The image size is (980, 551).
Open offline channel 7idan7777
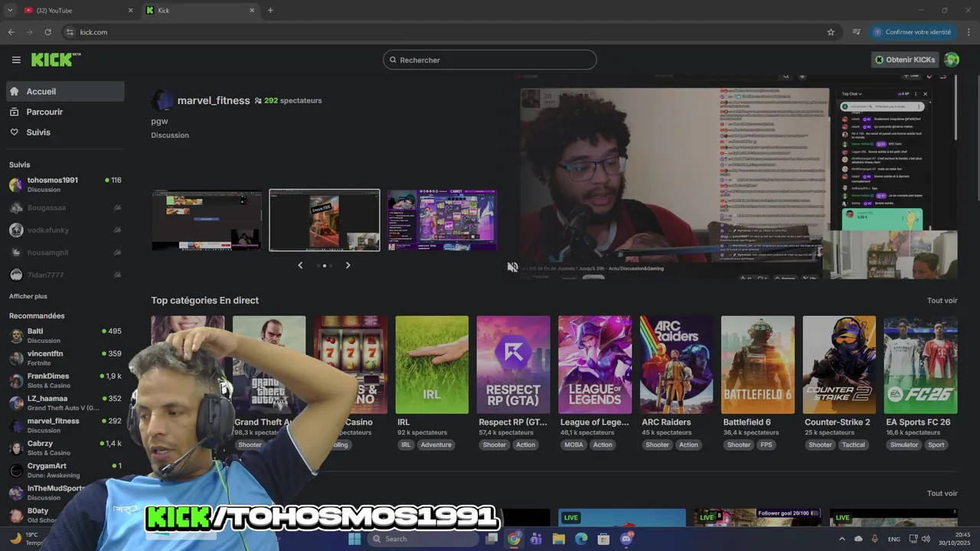click(x=65, y=275)
